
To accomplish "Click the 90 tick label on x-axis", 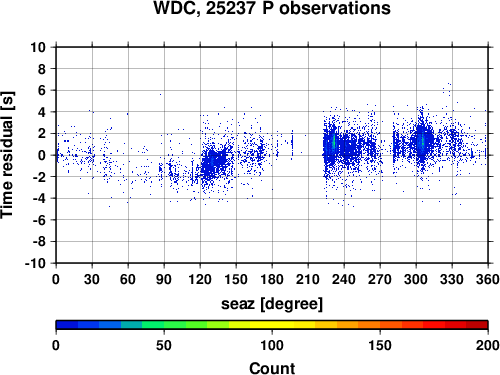I will coord(164,279).
